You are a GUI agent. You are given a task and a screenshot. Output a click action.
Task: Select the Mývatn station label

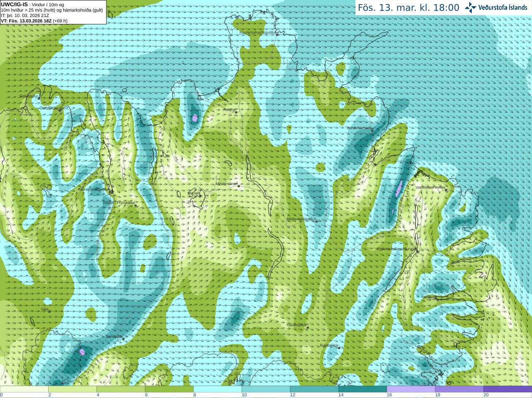point(194,193)
